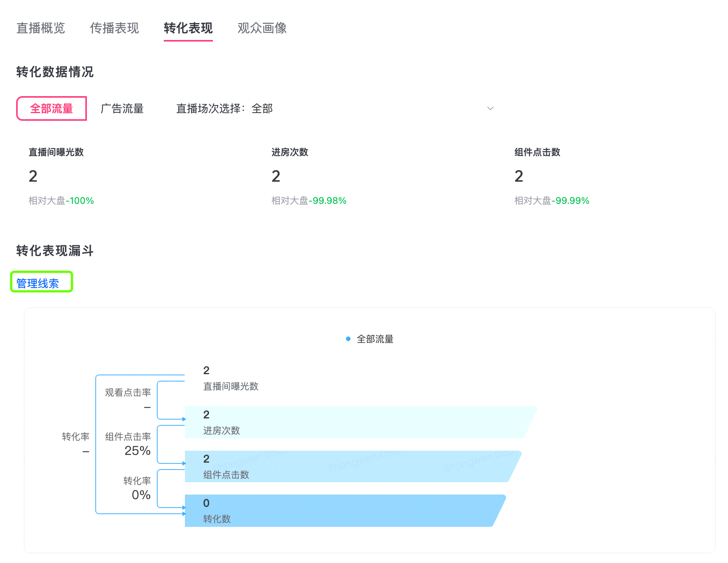
Task: Toggle the 全部流量 legend dot in chart
Action: (x=348, y=339)
